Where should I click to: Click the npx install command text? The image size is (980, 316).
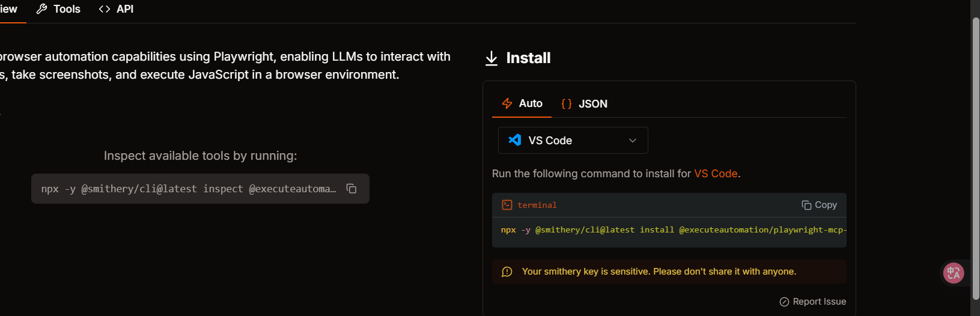tap(674, 230)
